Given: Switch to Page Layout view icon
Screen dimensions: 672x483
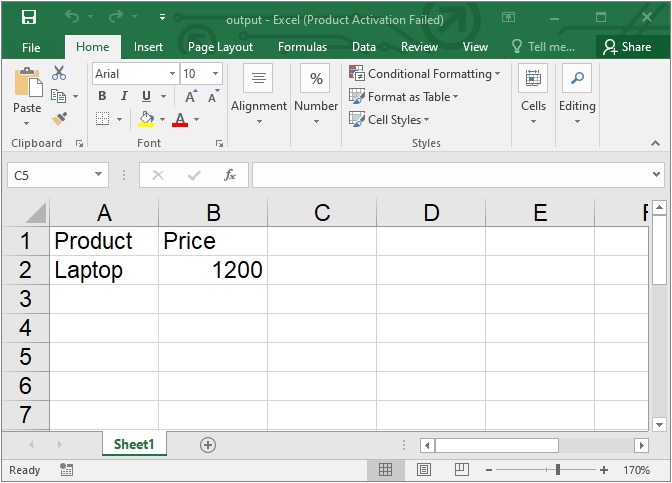Looking at the screenshot, I should pos(424,469).
